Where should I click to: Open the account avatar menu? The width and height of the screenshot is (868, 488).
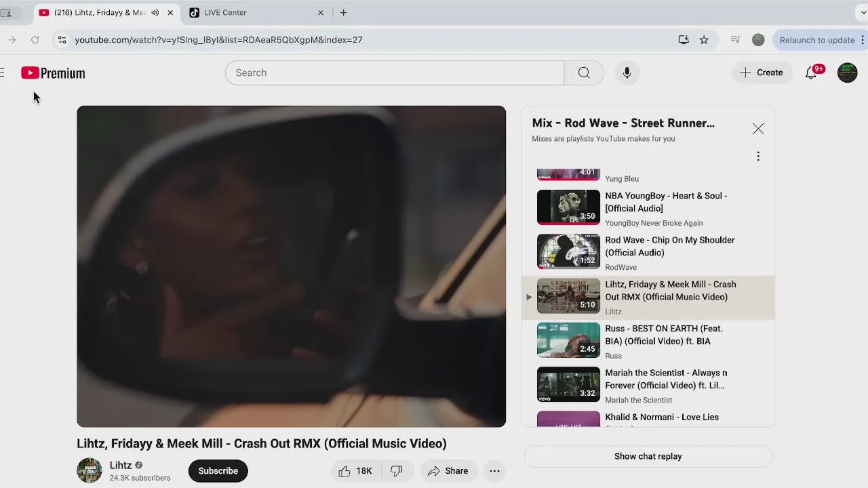coord(847,73)
